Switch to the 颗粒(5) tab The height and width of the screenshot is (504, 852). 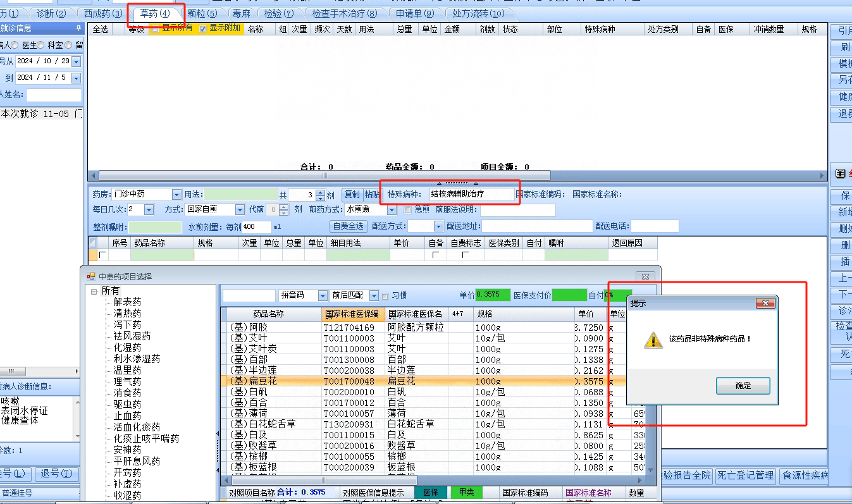(x=202, y=13)
